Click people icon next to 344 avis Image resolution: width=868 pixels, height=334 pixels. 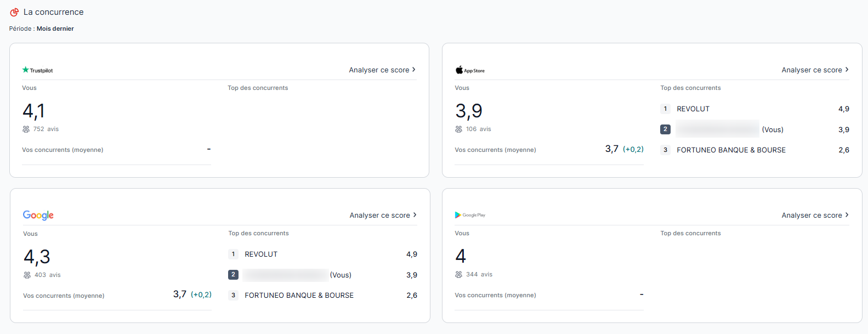(459, 275)
